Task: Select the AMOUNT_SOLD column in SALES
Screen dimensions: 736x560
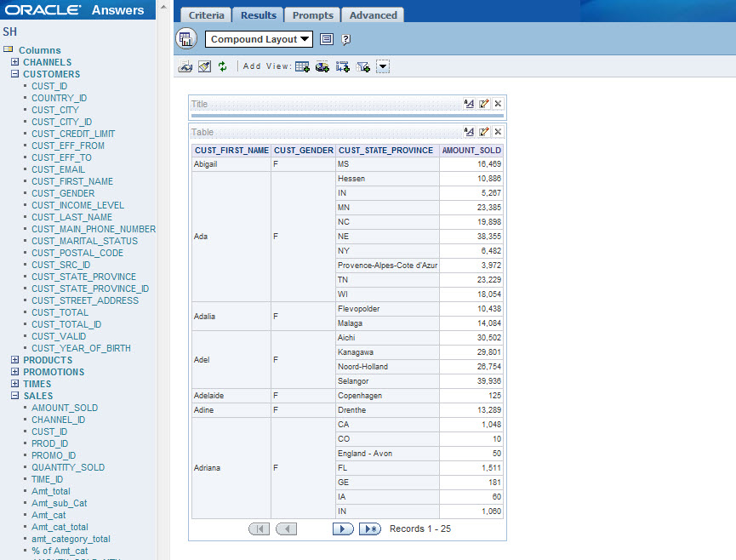Action: click(x=64, y=408)
